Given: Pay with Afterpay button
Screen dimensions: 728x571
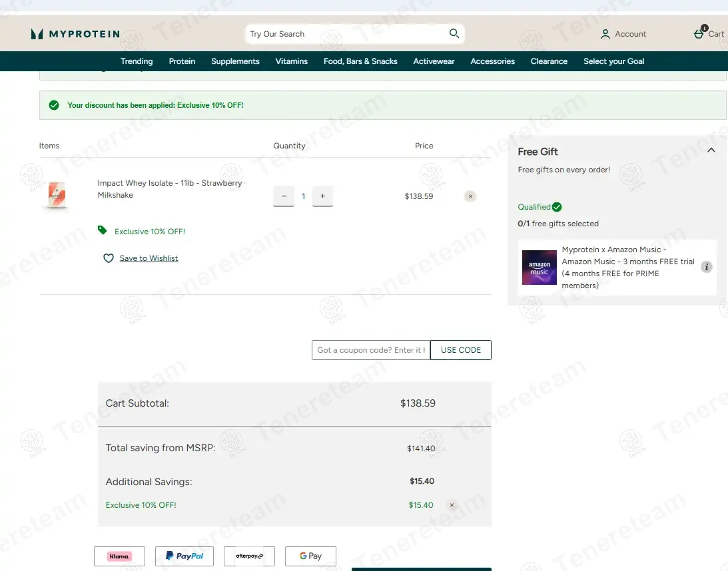Looking at the screenshot, I should (x=249, y=556).
